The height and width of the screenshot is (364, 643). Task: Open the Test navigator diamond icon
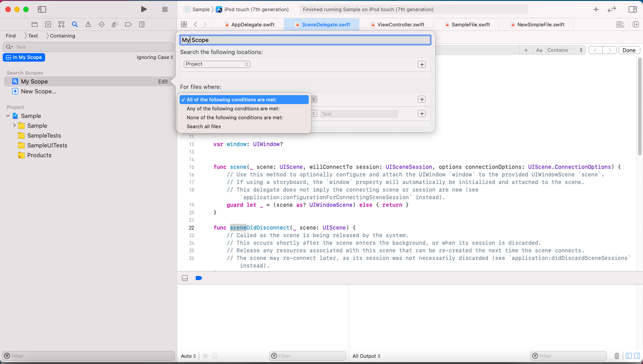[101, 25]
